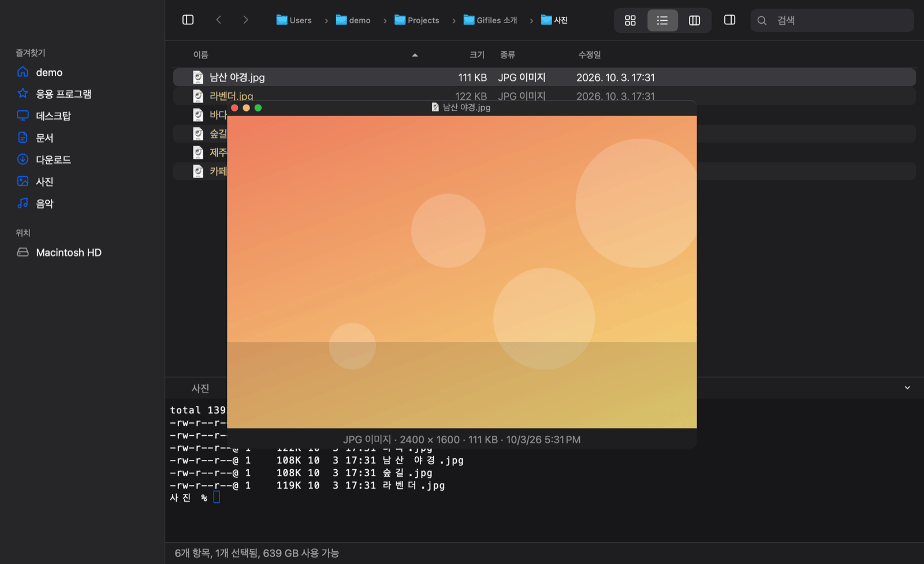Toggle the sort direction arrow in the 이름 column
924x564 pixels.
(415, 55)
